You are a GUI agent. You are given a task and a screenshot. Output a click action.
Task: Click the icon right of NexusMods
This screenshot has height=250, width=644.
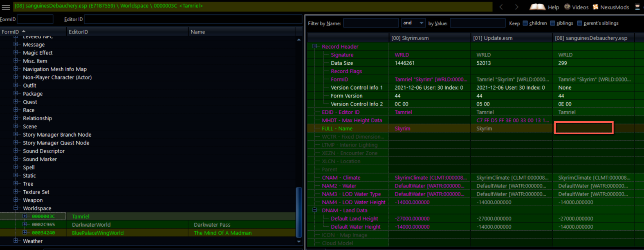637,7
